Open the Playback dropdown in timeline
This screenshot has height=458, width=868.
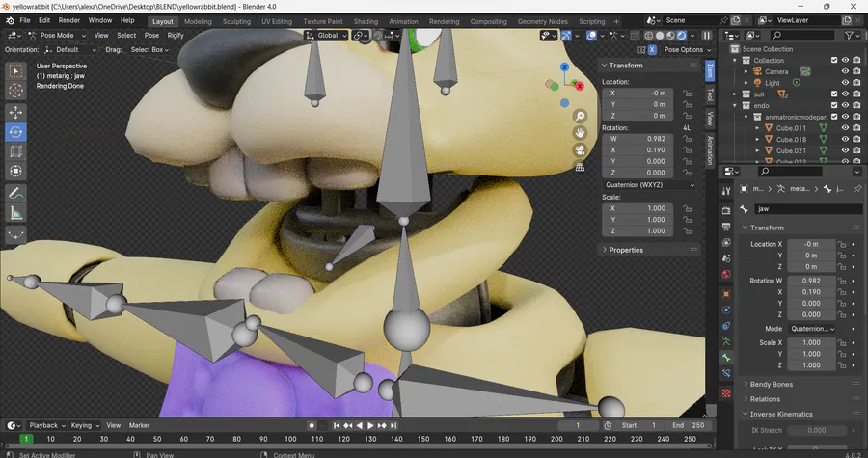pyautogui.click(x=47, y=425)
